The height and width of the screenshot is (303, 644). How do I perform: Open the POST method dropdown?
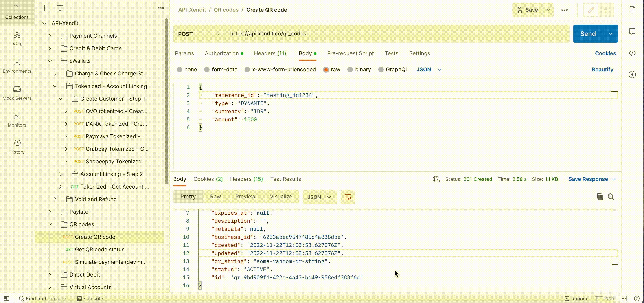point(199,34)
